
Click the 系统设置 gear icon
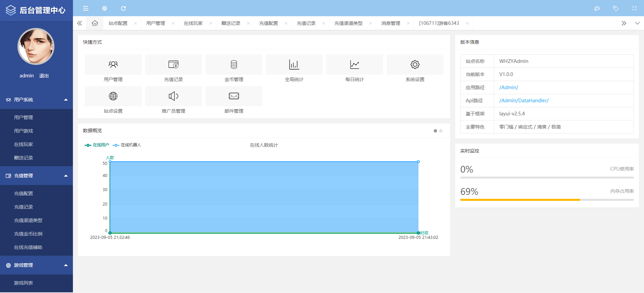[x=415, y=65]
